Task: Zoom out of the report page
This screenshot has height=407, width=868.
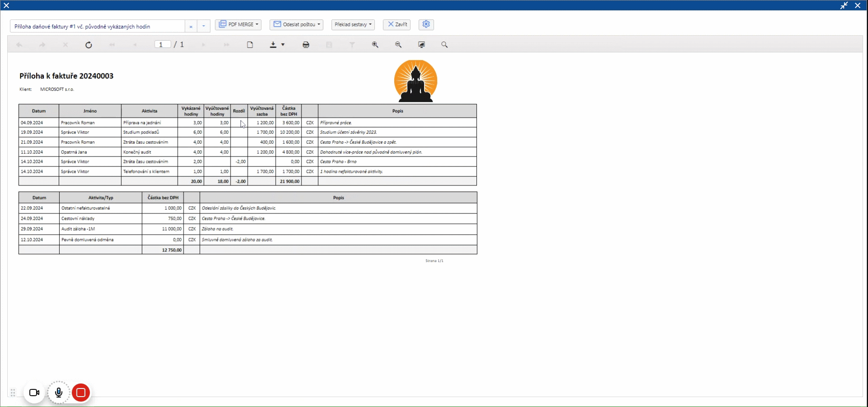Action: point(398,45)
